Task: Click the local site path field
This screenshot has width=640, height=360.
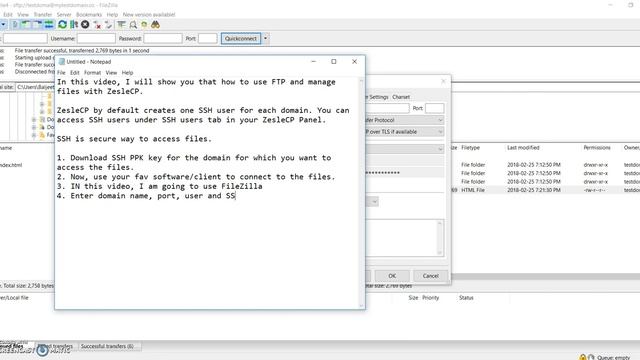Action: click(x=35, y=87)
